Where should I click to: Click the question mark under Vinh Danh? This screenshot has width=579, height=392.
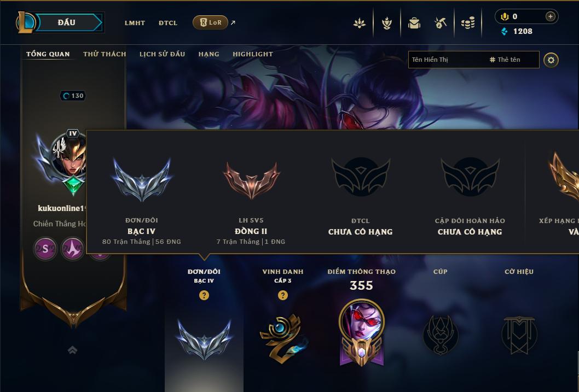283,295
